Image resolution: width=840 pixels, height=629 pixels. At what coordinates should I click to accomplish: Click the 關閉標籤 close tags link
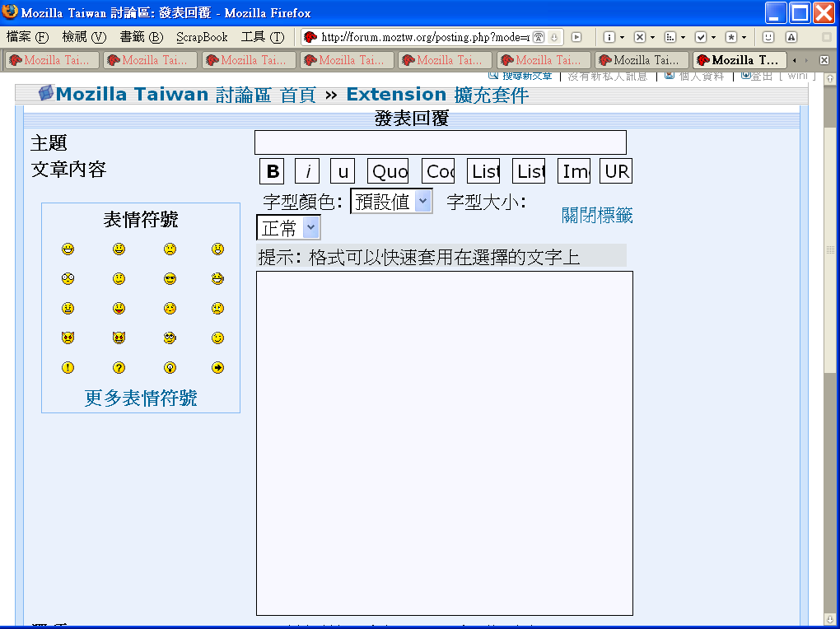597,216
